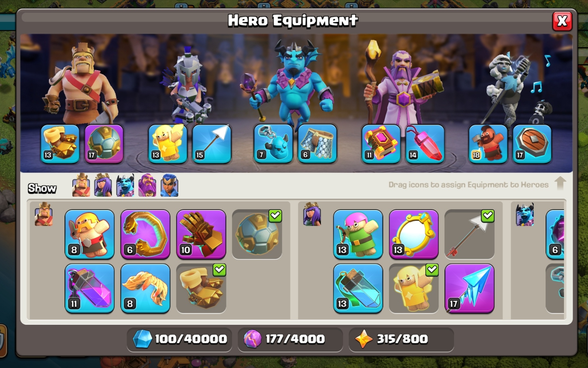
Task: Select the level 13 golden Mirror equipment
Action: coord(414,234)
